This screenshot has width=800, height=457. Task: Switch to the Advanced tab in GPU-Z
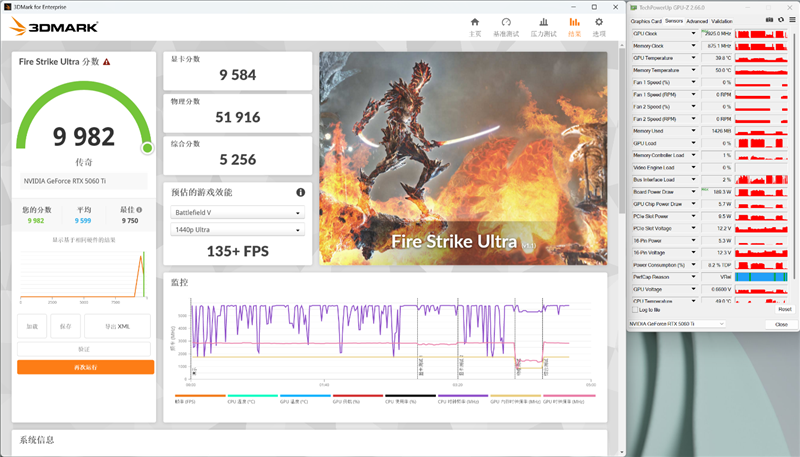coord(697,20)
